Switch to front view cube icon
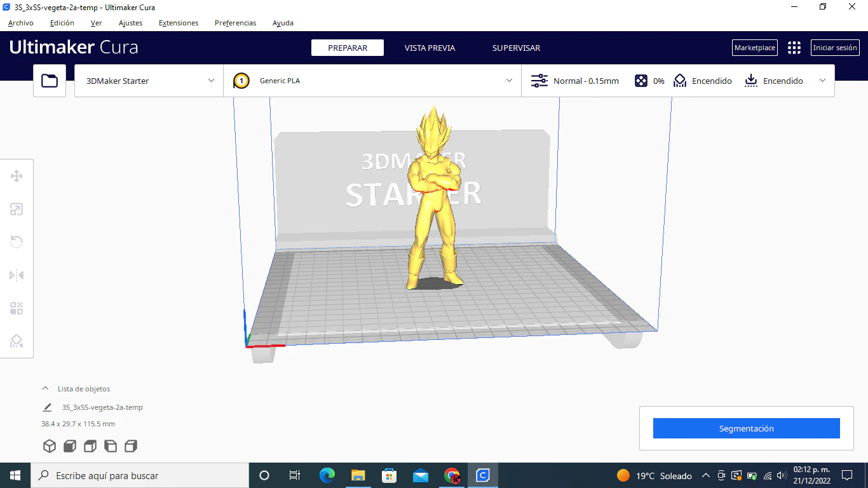This screenshot has width=868, height=488. pyautogui.click(x=70, y=446)
